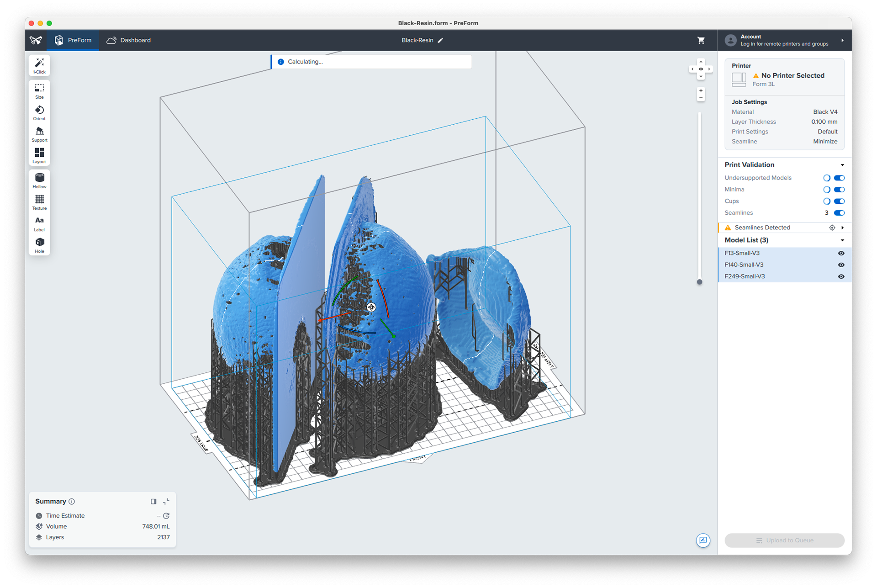877x588 pixels.
Task: Open the Size tool
Action: 39,91
